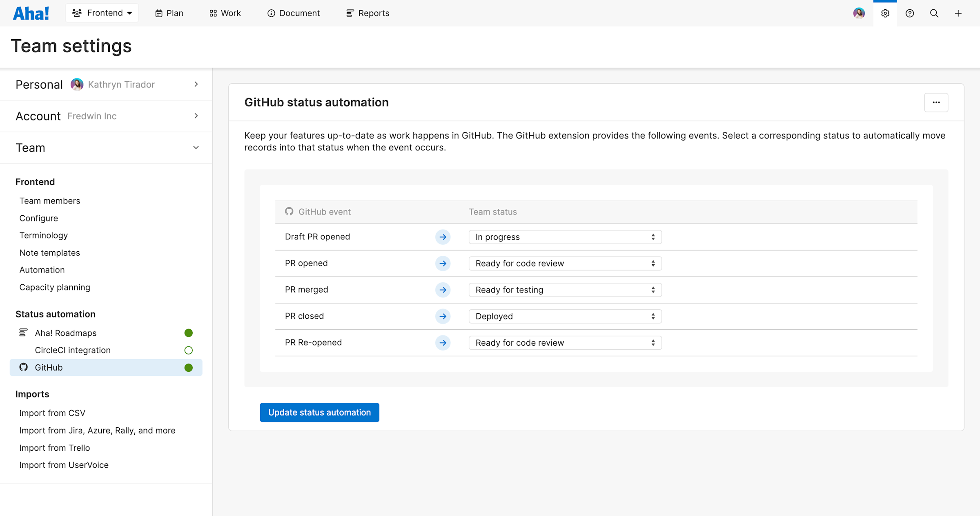Screen dimensions: 980x516
Task: Open the Plan menu
Action: click(169, 13)
